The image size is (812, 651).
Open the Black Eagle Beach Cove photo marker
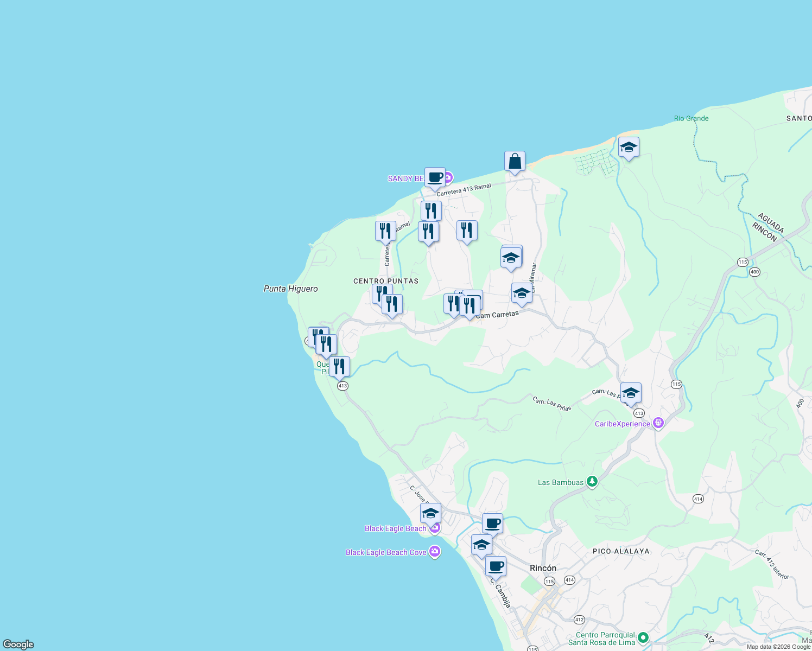tap(434, 551)
